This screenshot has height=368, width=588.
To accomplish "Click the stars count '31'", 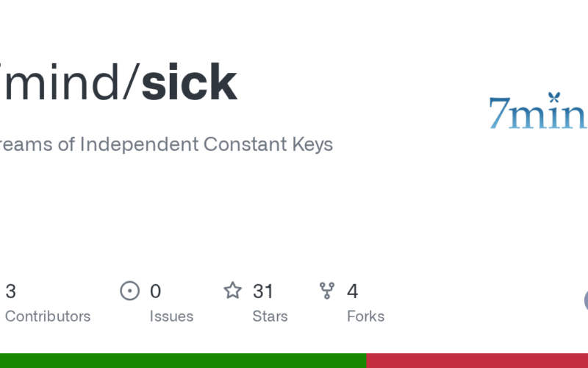I will tap(263, 291).
